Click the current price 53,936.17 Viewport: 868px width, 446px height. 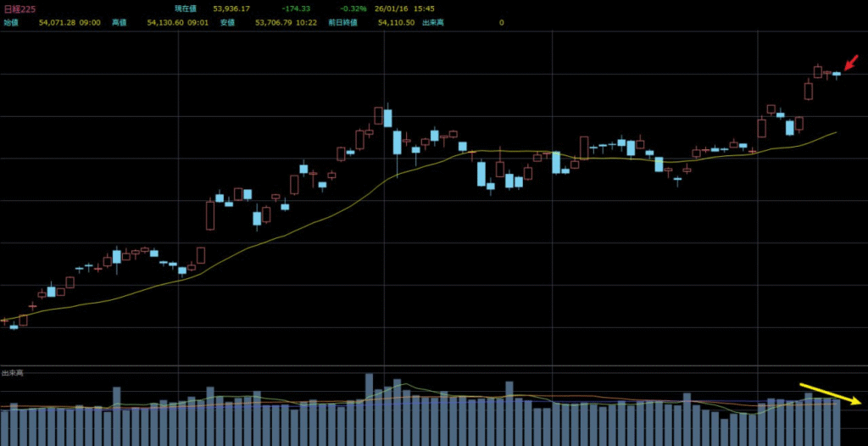(x=231, y=8)
